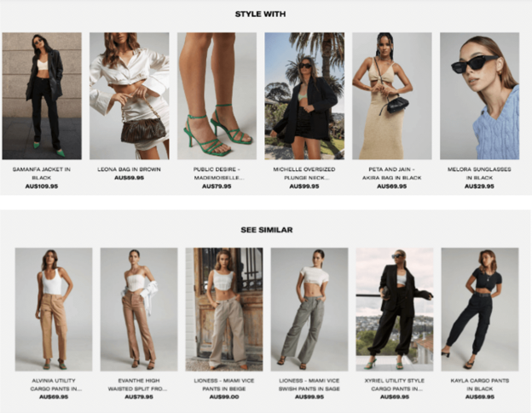Viewport: 532px width, 413px height.
Task: Click the 'Samanfa Jacket in Black' title link
Action: coord(42,173)
